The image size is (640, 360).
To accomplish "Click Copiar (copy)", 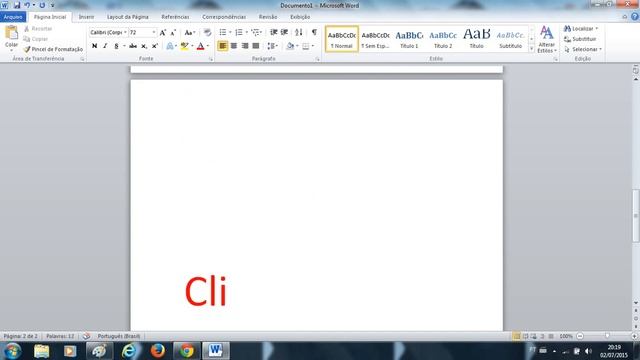I will coord(36,39).
